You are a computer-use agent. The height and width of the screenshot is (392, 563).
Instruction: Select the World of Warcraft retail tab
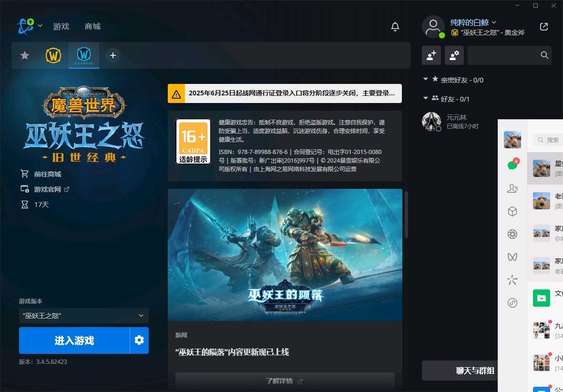coord(53,55)
